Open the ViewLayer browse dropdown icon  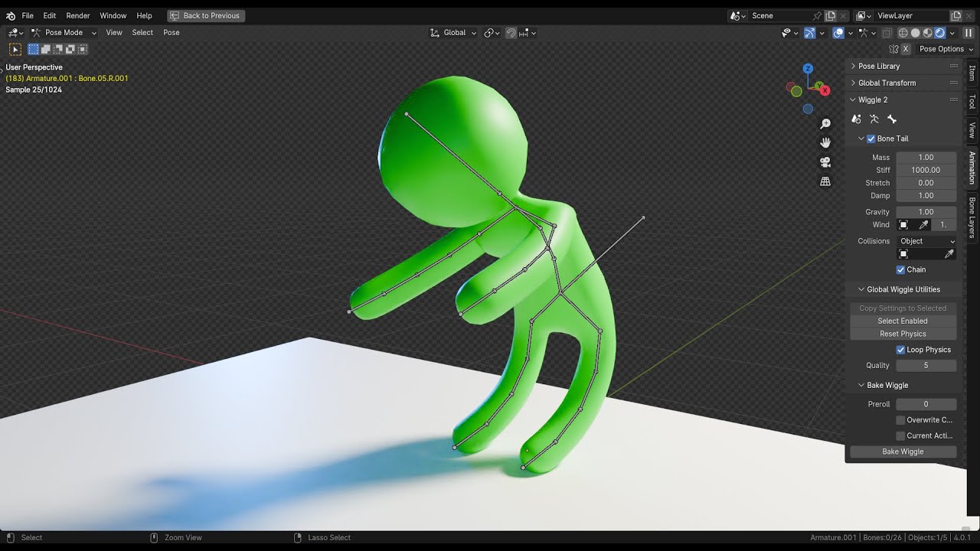(x=864, y=15)
